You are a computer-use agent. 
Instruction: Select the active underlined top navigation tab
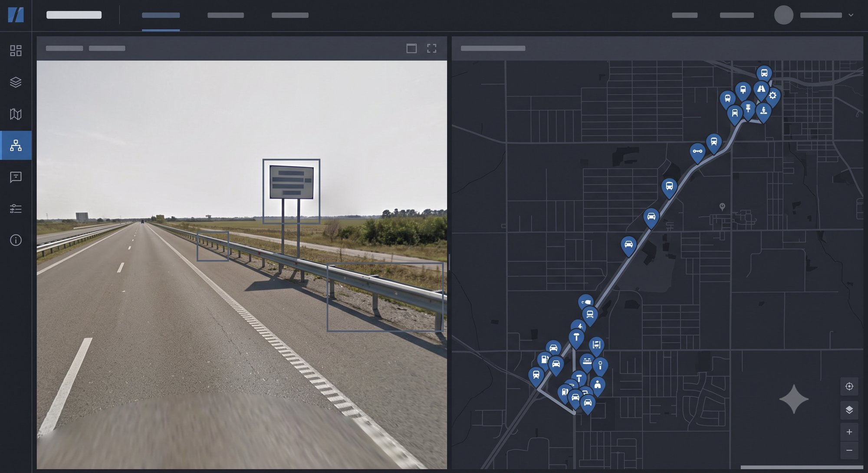coord(161,16)
